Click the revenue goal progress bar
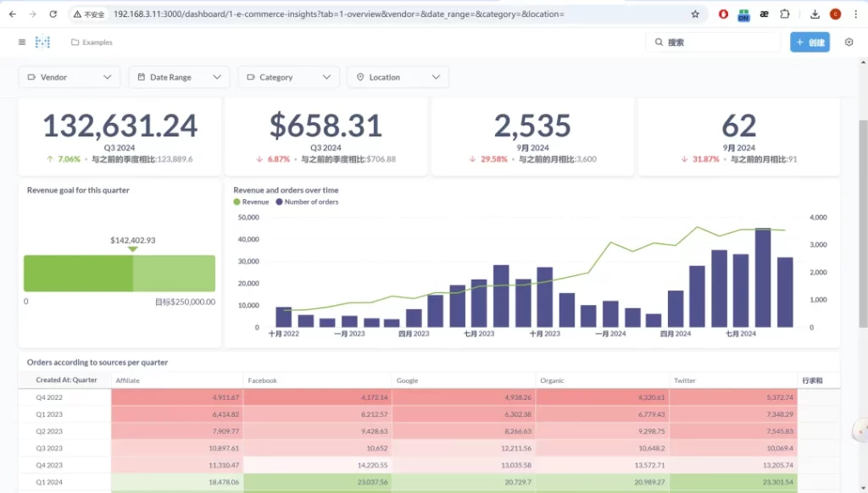The height and width of the screenshot is (493, 868). tap(119, 274)
